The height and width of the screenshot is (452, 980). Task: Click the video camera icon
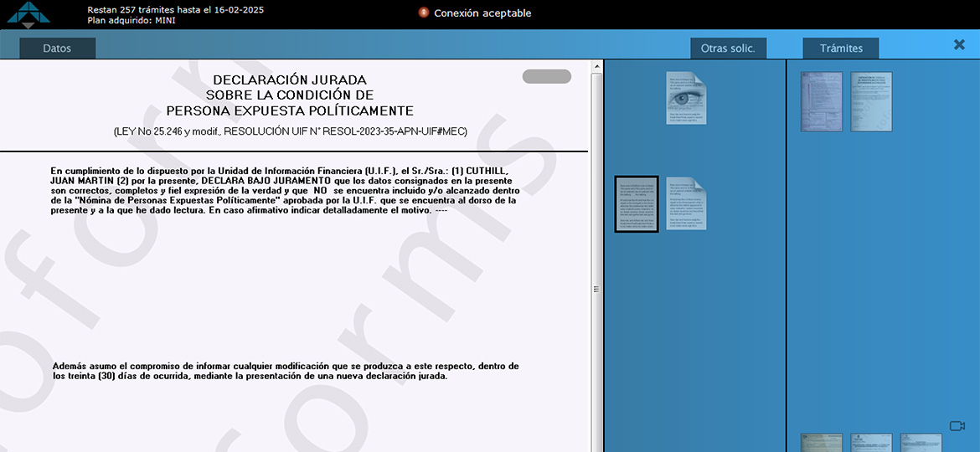tap(957, 426)
